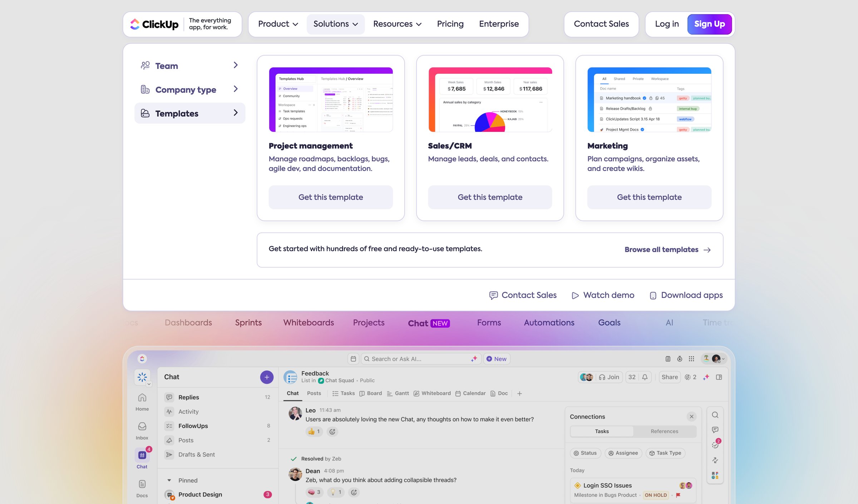Click the Feedback list icon
This screenshot has height=504, width=858.
[290, 377]
